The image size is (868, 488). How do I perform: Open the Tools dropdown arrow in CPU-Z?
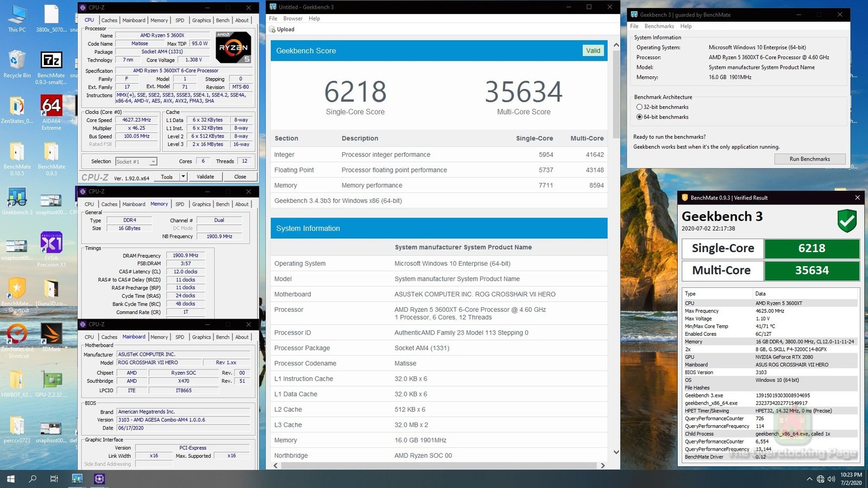click(x=183, y=177)
